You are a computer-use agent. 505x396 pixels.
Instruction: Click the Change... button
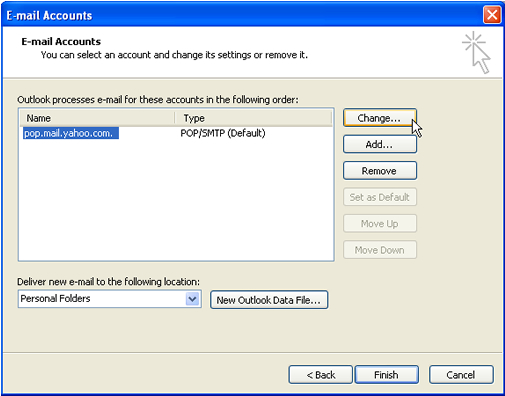pyautogui.click(x=380, y=118)
